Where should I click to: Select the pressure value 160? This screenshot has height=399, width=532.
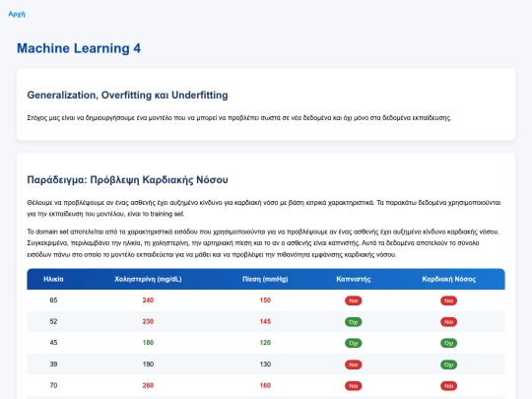pyautogui.click(x=265, y=385)
